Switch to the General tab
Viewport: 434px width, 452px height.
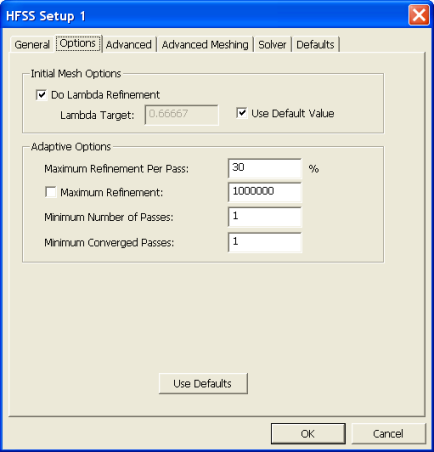pos(32,44)
